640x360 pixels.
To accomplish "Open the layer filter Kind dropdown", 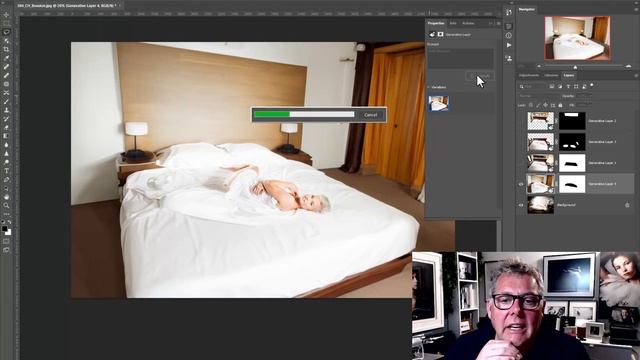I will (533, 87).
